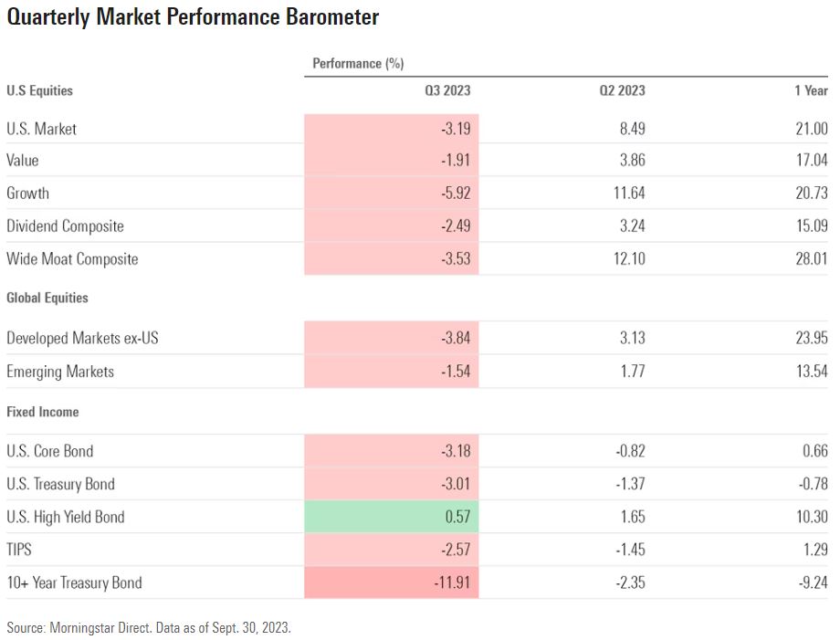Click the U.S Equities section heading

pos(39,90)
